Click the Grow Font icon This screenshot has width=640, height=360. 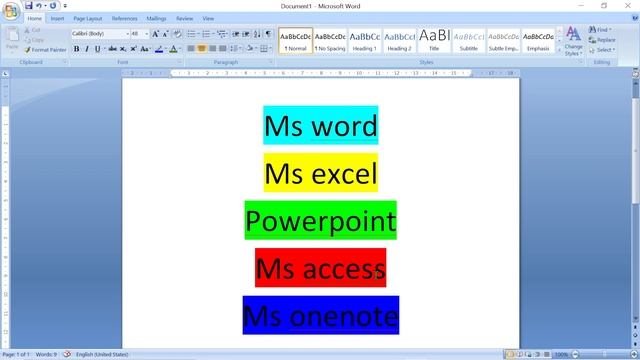tap(156, 34)
